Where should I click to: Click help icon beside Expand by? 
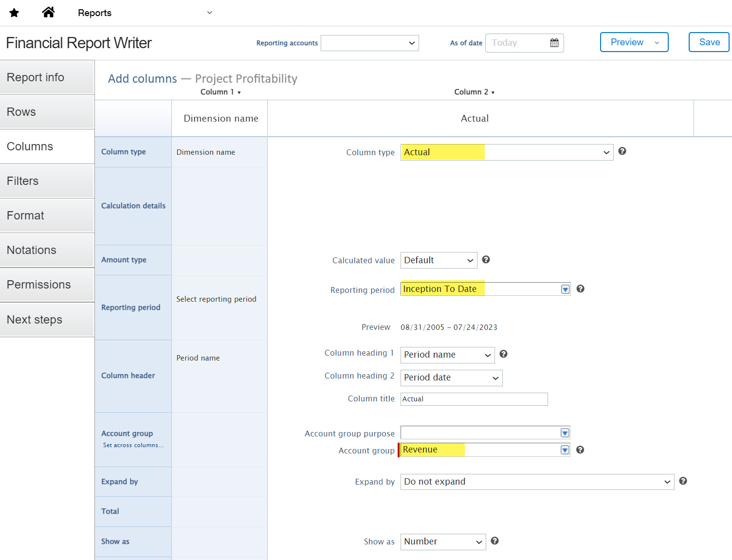(683, 481)
